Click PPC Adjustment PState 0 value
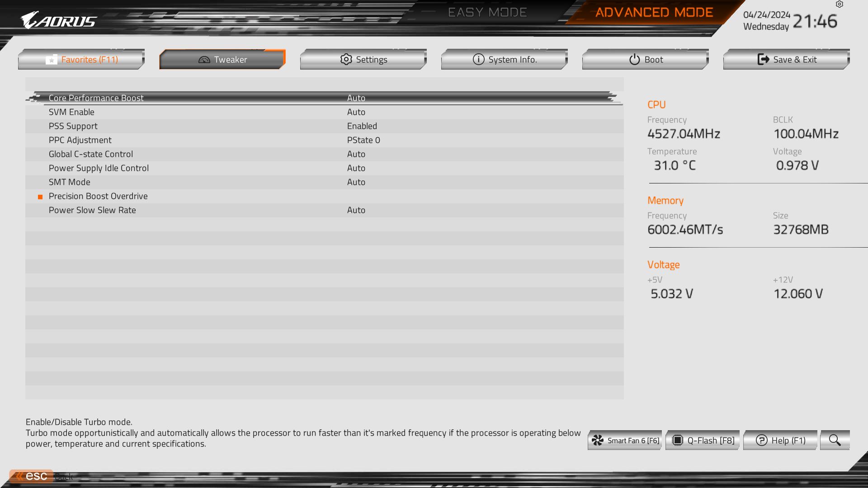Image resolution: width=868 pixels, height=488 pixels. (x=363, y=140)
